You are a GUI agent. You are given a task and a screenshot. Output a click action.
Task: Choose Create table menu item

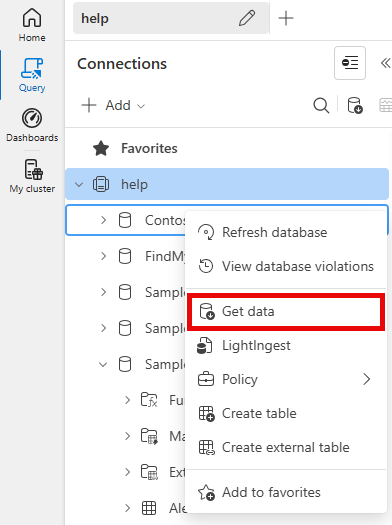pyautogui.click(x=286, y=414)
